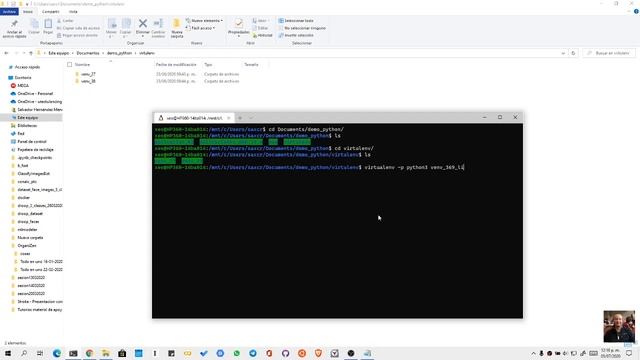Select the docker folder in sidebar
640x360 pixels.
tap(23, 198)
